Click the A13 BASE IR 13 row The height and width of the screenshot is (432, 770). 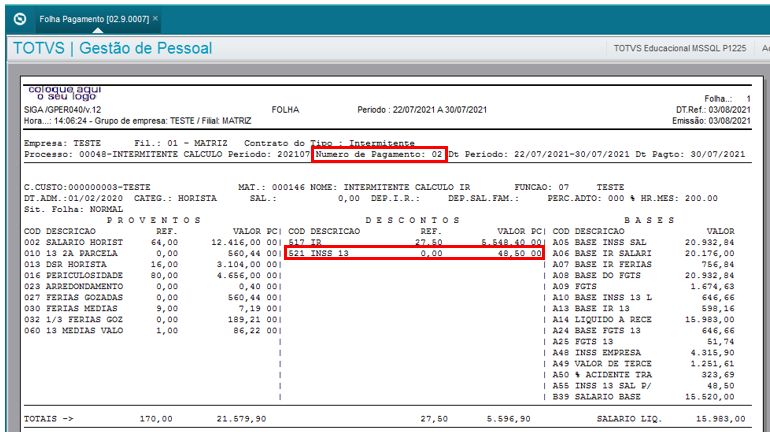[643, 308]
